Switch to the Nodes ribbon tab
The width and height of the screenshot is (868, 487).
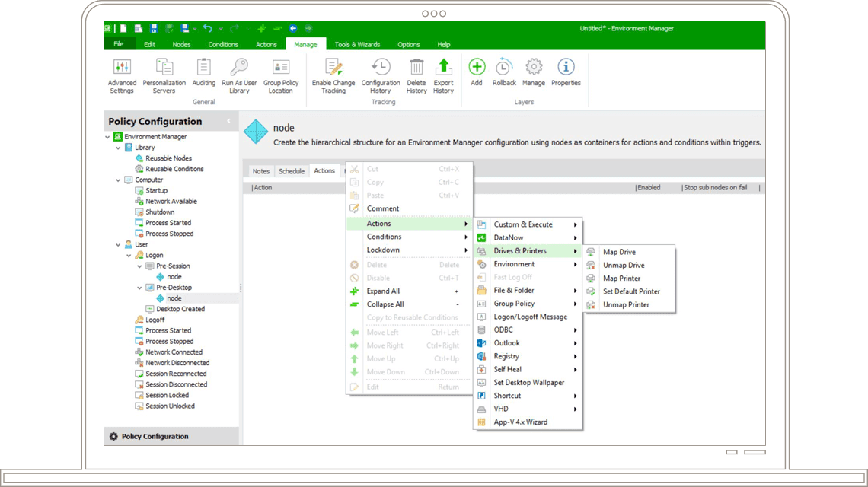coord(181,44)
